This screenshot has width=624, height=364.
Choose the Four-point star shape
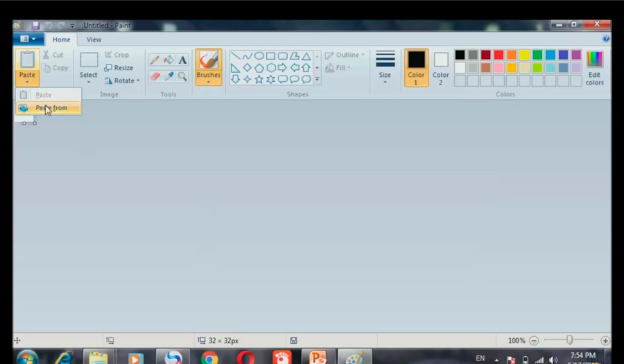pos(247,79)
